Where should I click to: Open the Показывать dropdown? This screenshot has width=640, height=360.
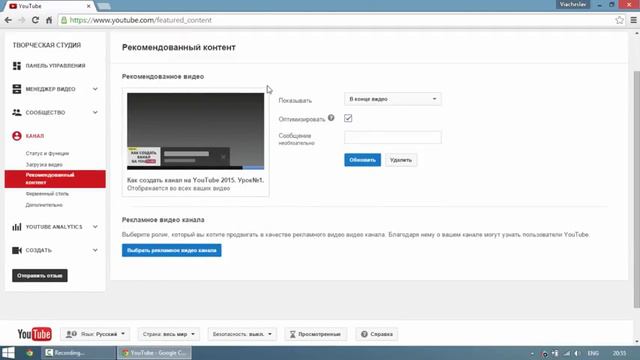click(393, 99)
